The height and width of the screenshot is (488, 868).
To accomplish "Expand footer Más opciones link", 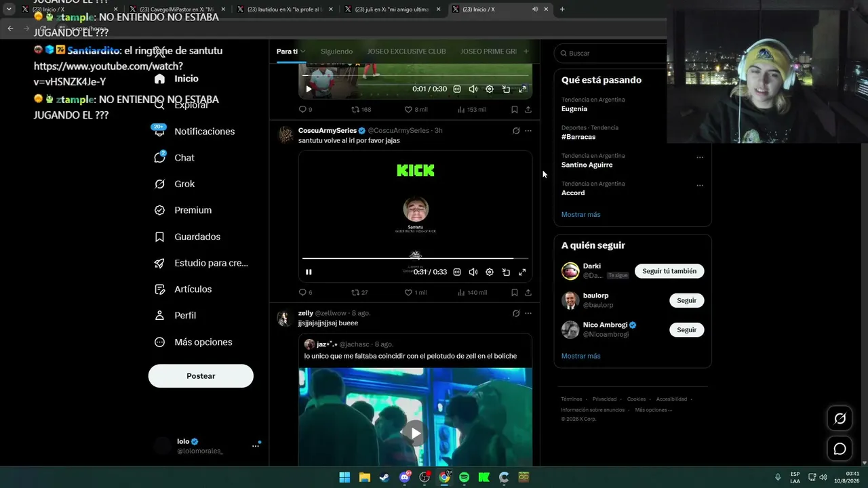I will (x=654, y=410).
